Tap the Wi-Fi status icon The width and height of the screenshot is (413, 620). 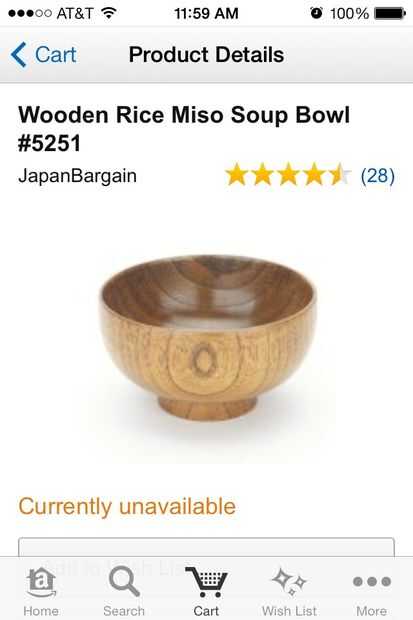click(x=109, y=13)
